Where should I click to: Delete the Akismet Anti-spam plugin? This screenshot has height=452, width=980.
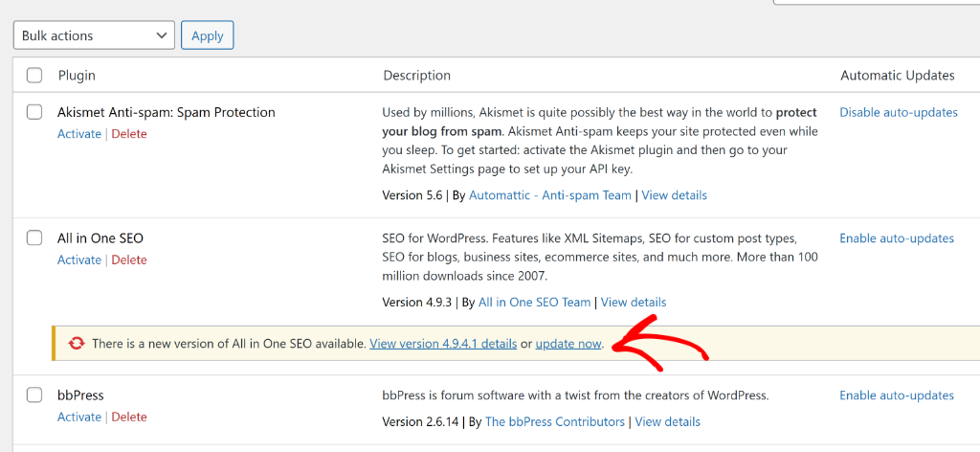[x=129, y=134]
